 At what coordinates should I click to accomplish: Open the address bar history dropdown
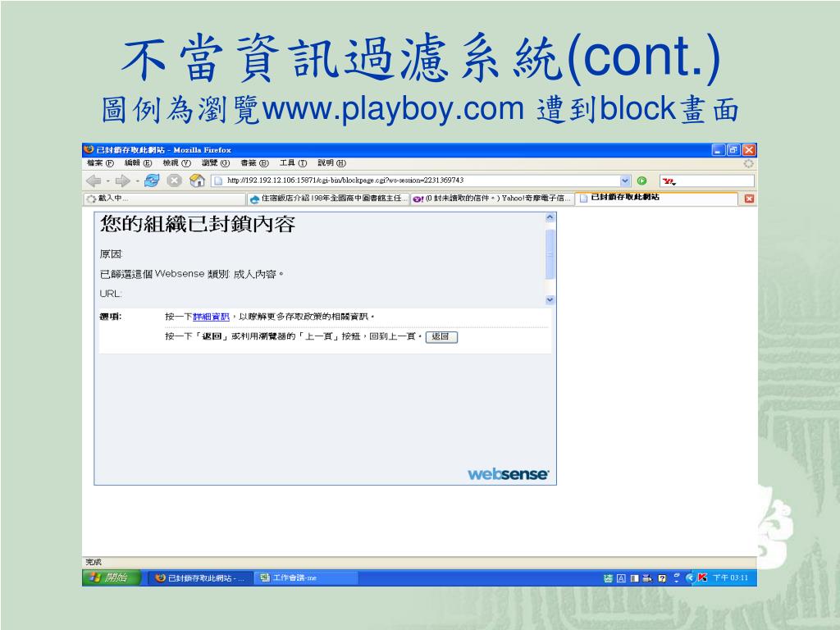pos(625,180)
